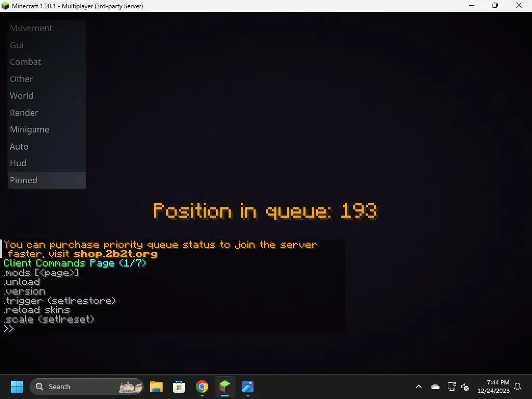Screen dimensions: 532x399
Task: Click the '.mods [<page>]' command line
Action: (41, 273)
